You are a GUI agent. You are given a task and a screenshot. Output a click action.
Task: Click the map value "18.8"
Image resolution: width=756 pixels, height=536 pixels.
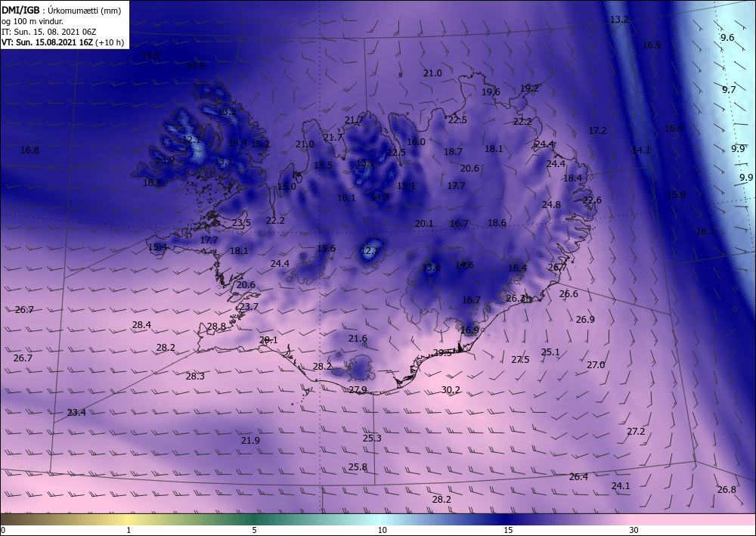(152, 183)
